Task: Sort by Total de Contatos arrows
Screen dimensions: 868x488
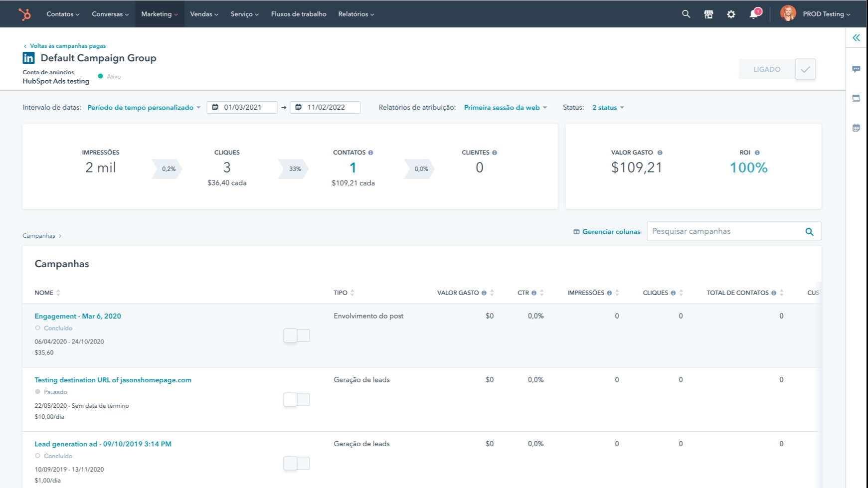Action: [x=781, y=293]
